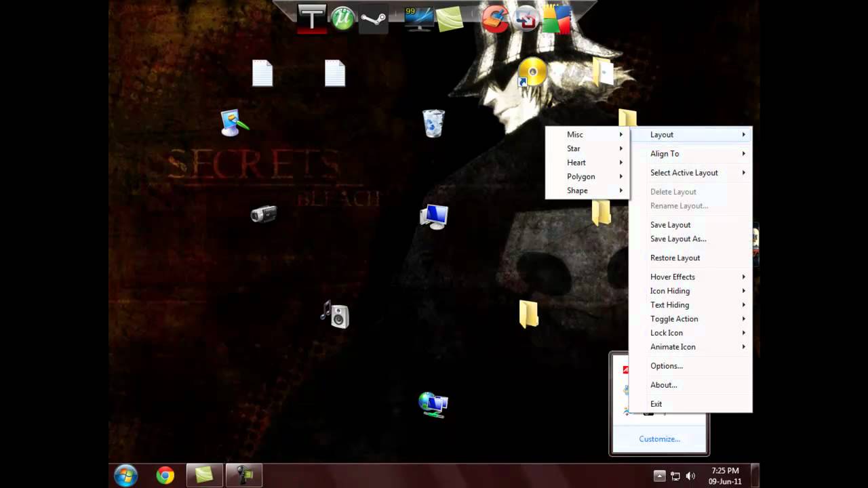Screen dimensions: 868x488
Task: Launch CCleaner from the top dock
Action: [495, 18]
